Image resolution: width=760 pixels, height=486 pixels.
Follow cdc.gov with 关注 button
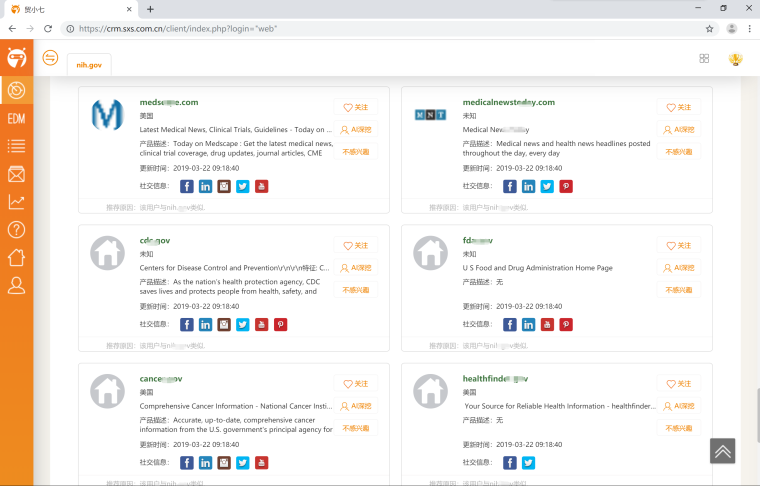(x=356, y=245)
